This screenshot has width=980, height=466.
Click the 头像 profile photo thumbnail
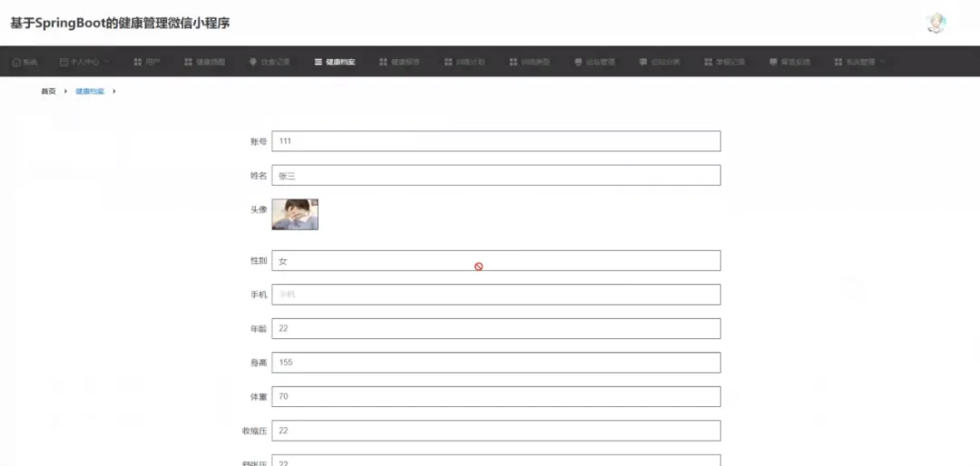pos(295,214)
